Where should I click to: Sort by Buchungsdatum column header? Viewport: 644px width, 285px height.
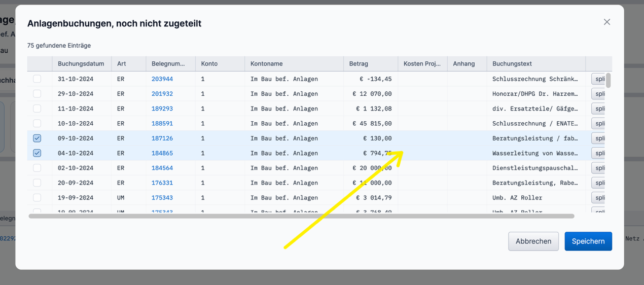81,64
